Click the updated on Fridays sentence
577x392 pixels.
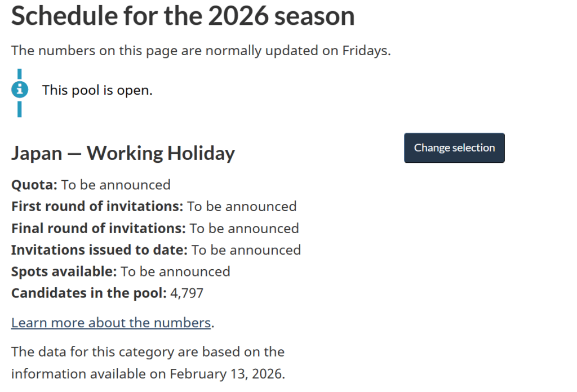201,50
